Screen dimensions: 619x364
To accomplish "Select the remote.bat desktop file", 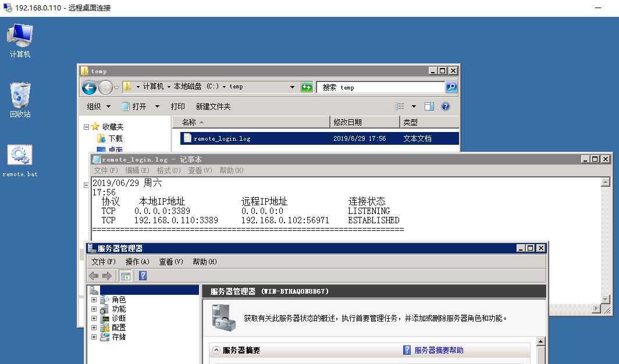I will [20, 161].
